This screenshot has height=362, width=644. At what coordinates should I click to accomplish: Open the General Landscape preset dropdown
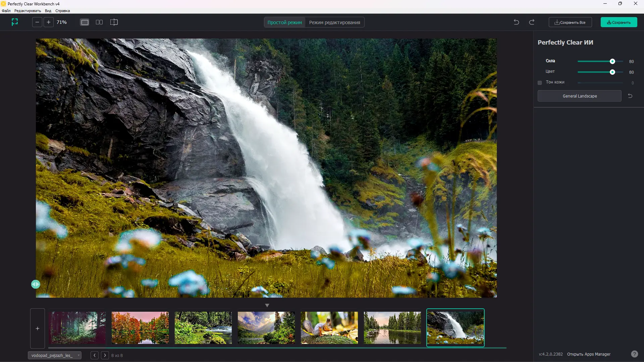(579, 96)
